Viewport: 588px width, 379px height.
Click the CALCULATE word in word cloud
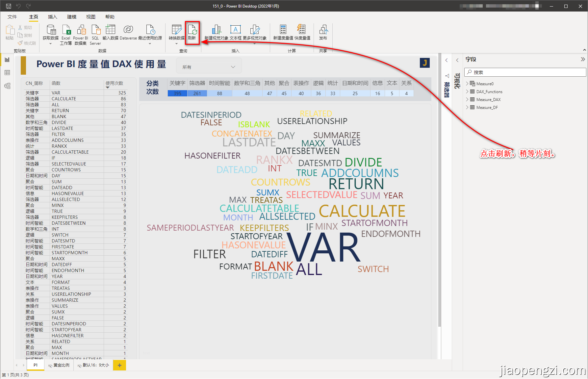tap(362, 211)
